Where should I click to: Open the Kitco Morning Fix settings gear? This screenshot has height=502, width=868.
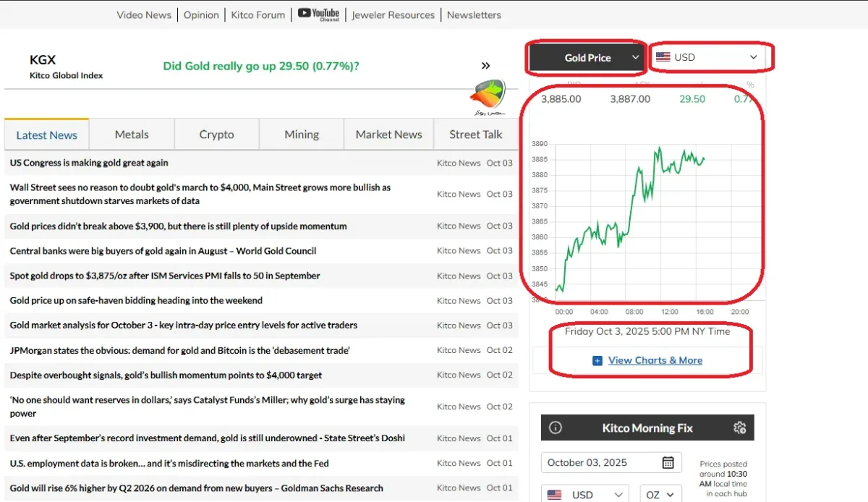click(x=739, y=427)
